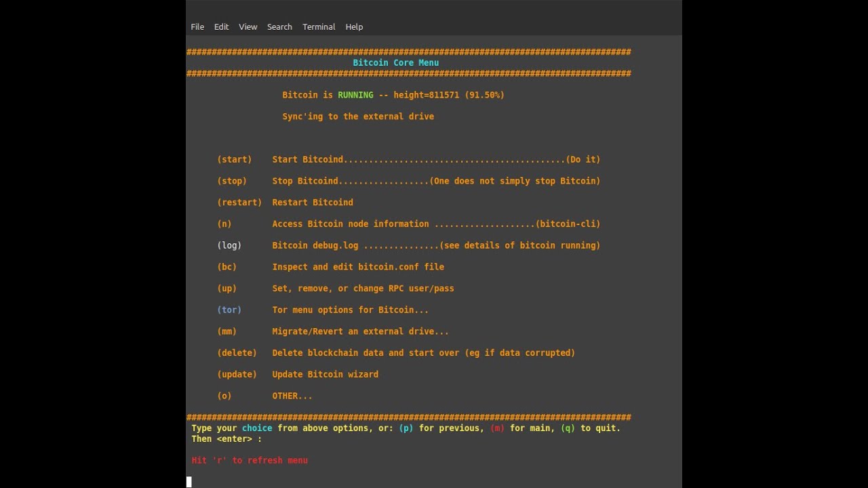Open the File menu
Viewport: 868px width, 488px height.
(197, 27)
